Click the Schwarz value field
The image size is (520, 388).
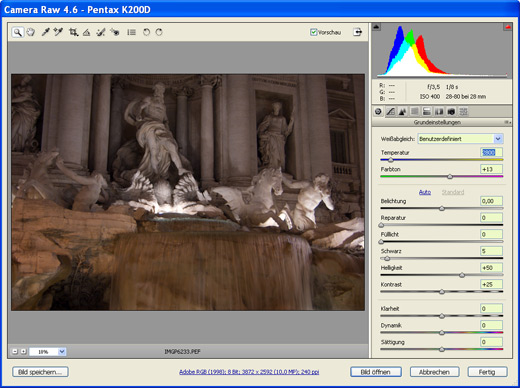click(491, 251)
